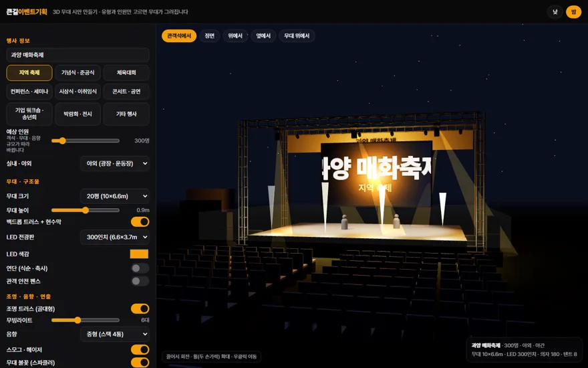The image size is (588, 368).
Task: Click the 무빙라이트 count slider
Action: pyautogui.click(x=86, y=320)
